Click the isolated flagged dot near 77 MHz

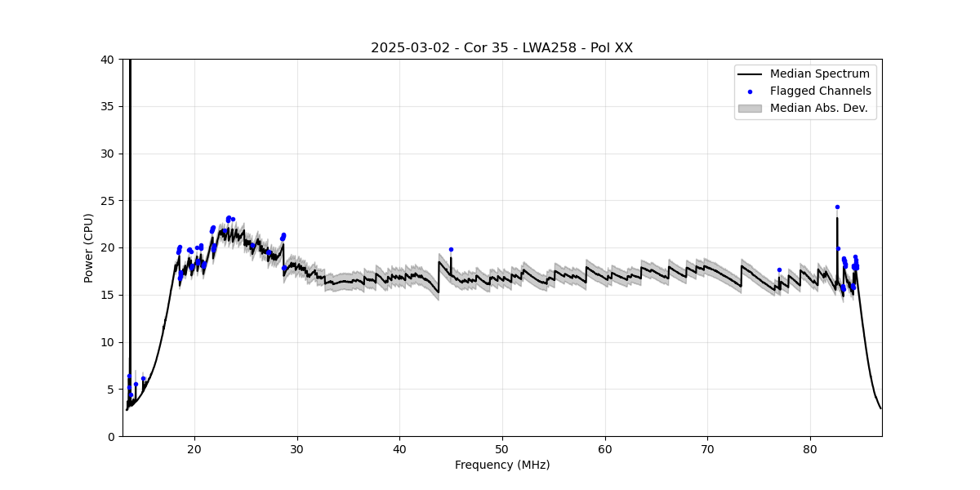pos(779,269)
